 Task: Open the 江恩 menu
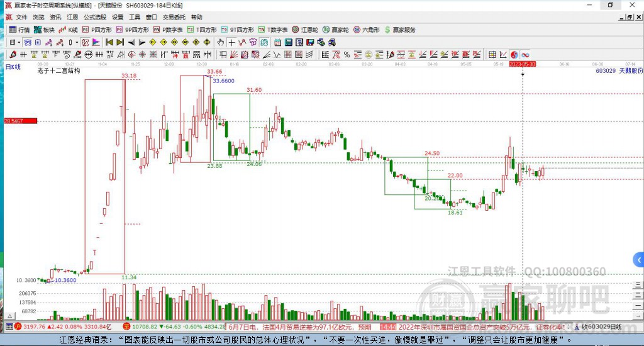72,17
